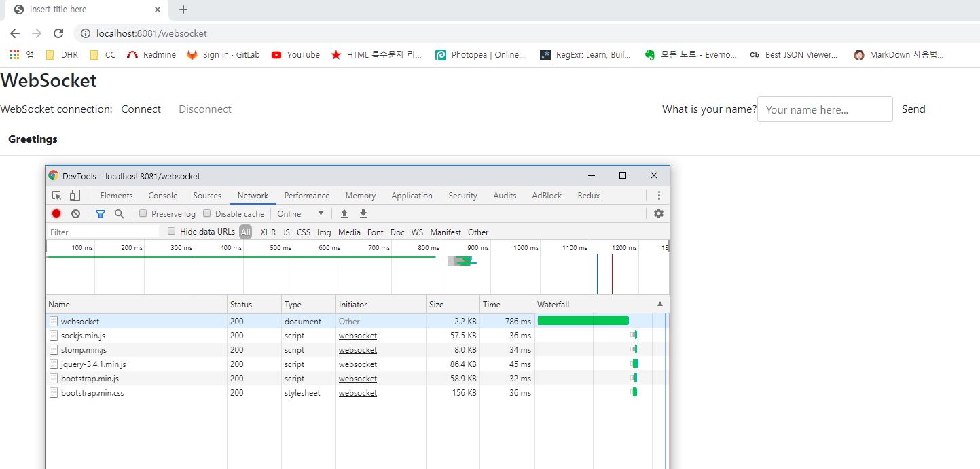Clear the network log
This screenshot has width=980, height=469.
pos(75,213)
